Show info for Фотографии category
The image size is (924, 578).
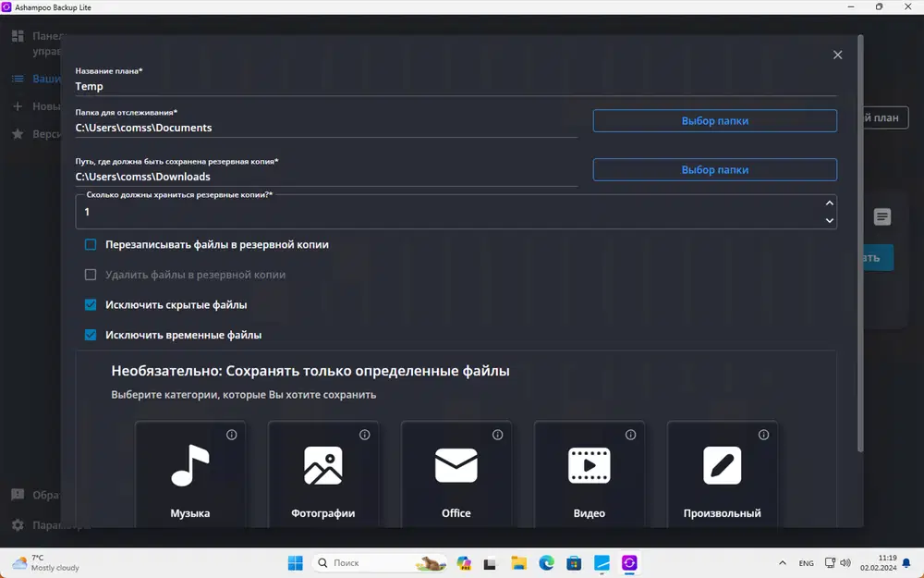[365, 435]
